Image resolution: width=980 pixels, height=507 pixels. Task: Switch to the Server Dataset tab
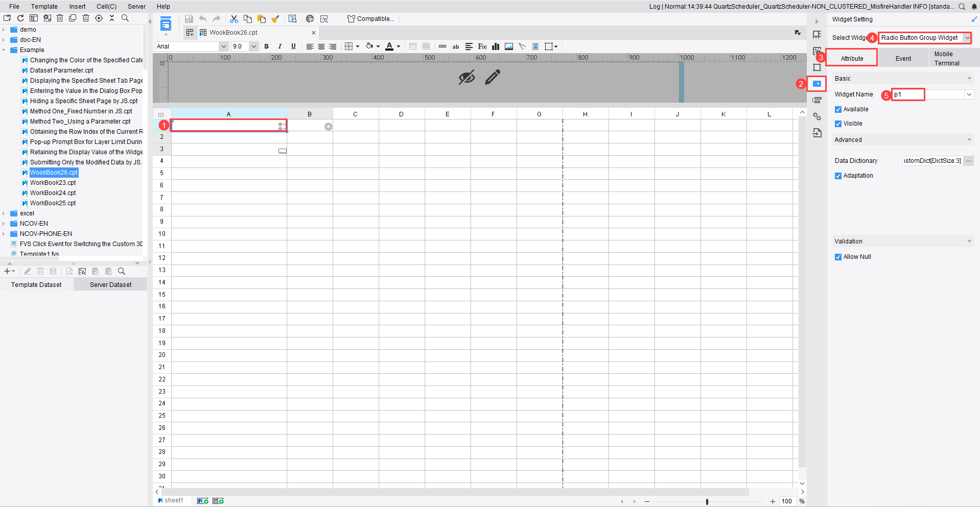[x=111, y=285]
